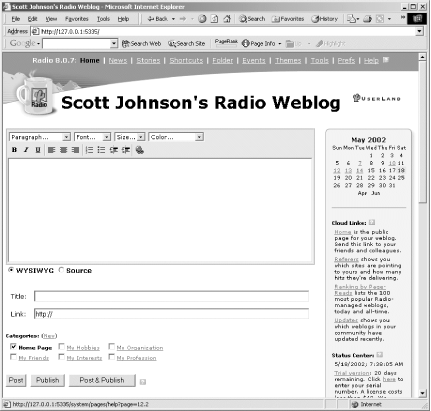The height and width of the screenshot is (411, 431).
Task: Click the Post button
Action: (16, 380)
